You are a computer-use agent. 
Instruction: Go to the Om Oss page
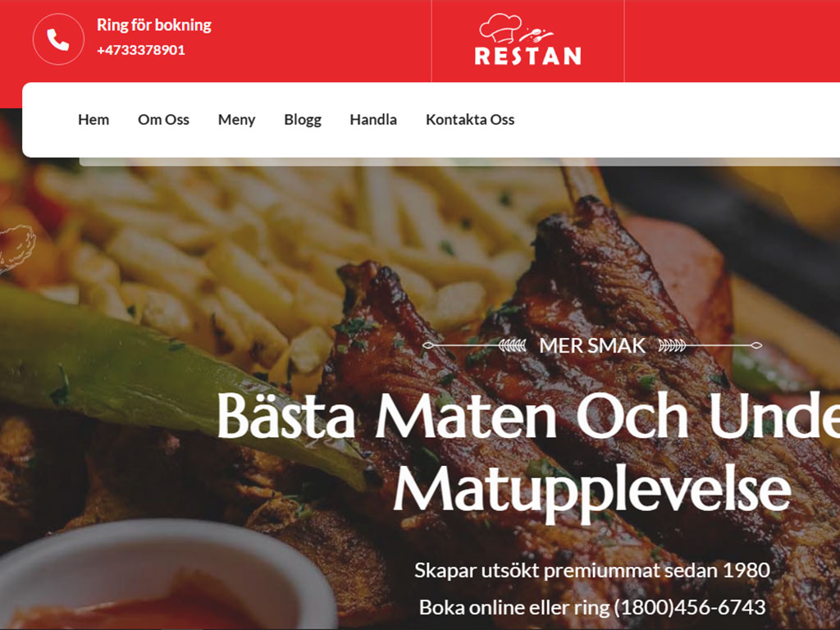pyautogui.click(x=163, y=120)
